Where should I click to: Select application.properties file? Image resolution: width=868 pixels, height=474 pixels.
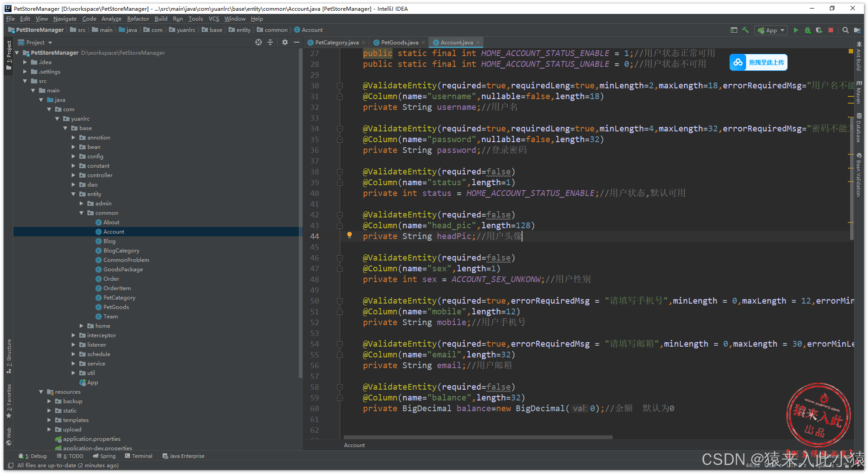(91, 439)
